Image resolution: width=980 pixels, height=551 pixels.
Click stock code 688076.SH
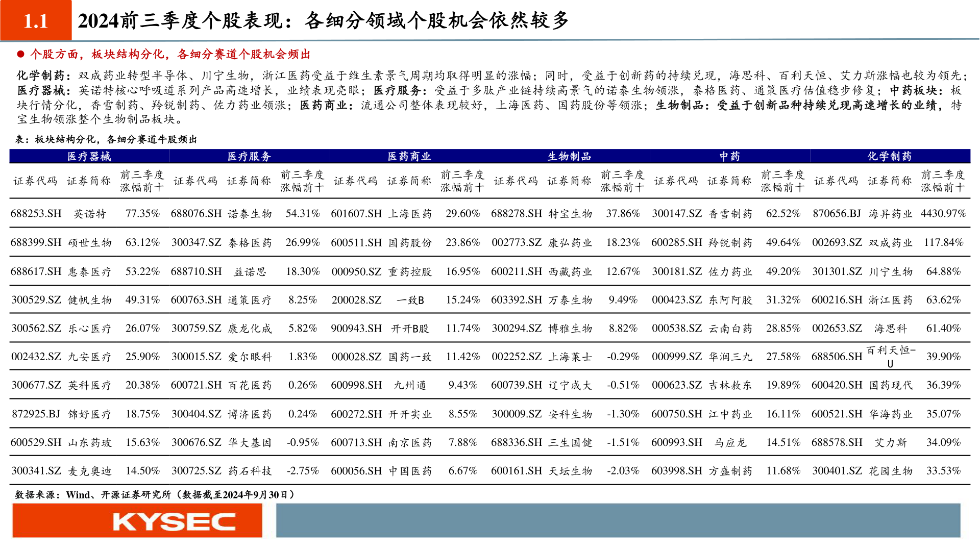197,214
